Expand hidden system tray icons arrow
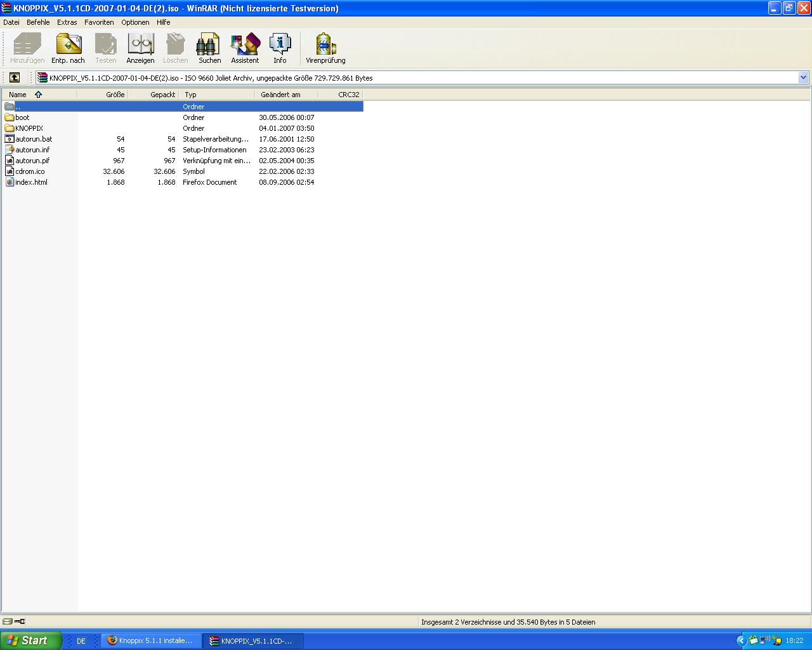 pyautogui.click(x=741, y=640)
